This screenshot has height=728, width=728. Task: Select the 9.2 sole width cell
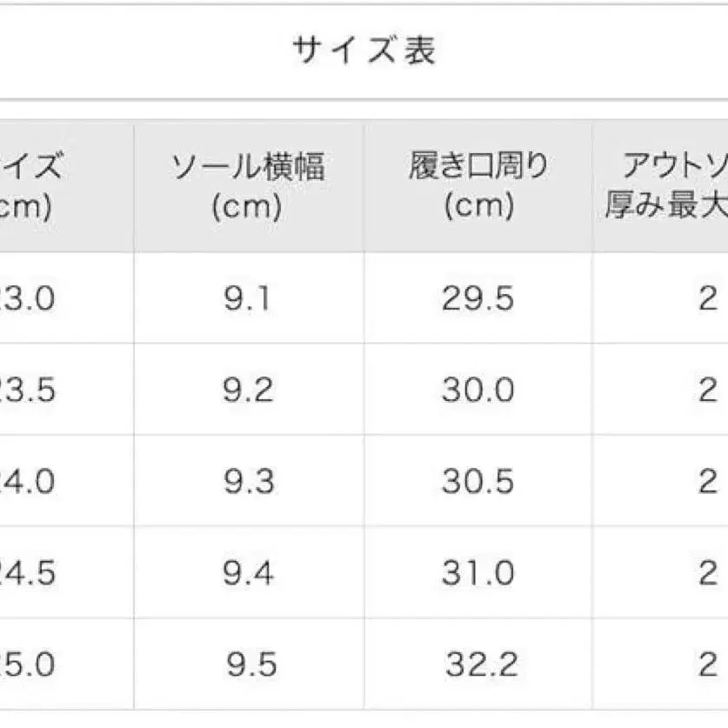(247, 391)
